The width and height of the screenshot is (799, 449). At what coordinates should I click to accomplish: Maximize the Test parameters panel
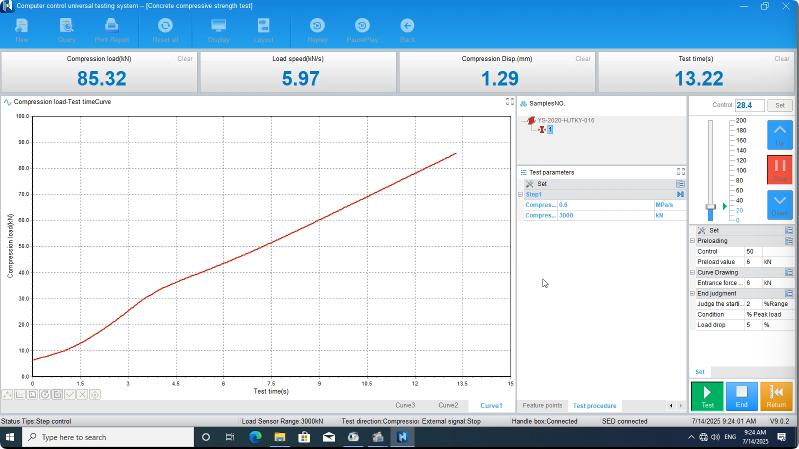tap(681, 172)
